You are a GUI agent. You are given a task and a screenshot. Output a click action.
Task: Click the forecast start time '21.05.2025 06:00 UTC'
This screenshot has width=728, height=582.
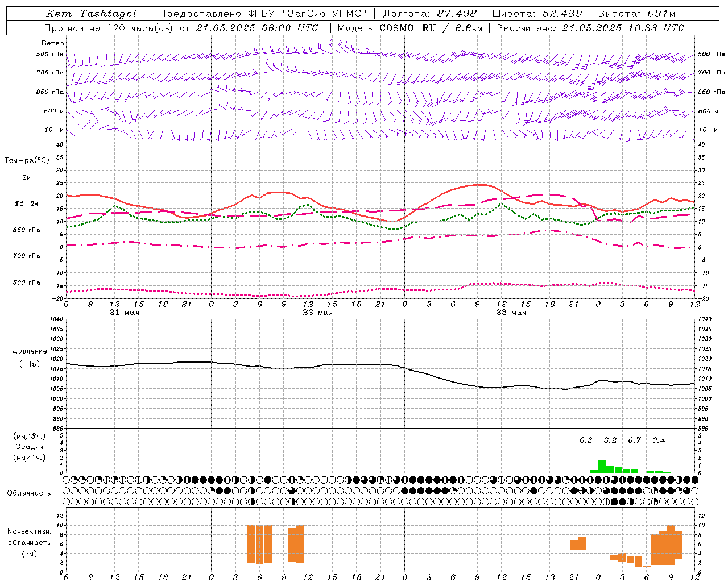pos(257,28)
